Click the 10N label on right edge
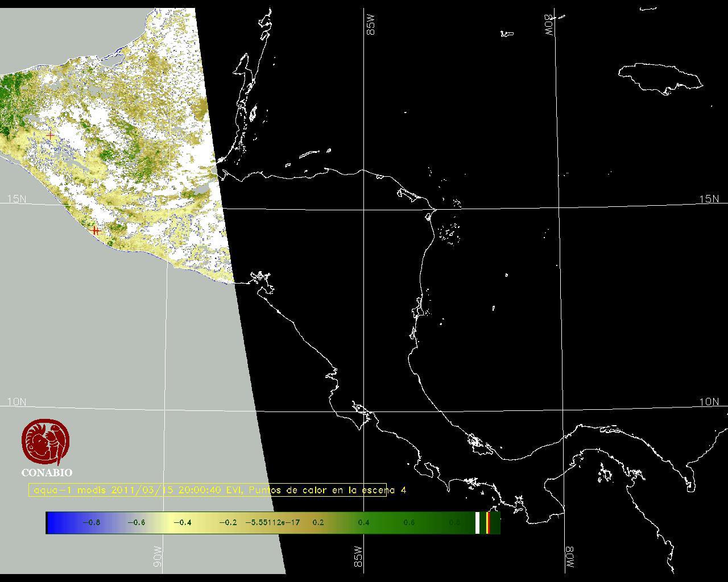This screenshot has width=728, height=582. [x=709, y=402]
